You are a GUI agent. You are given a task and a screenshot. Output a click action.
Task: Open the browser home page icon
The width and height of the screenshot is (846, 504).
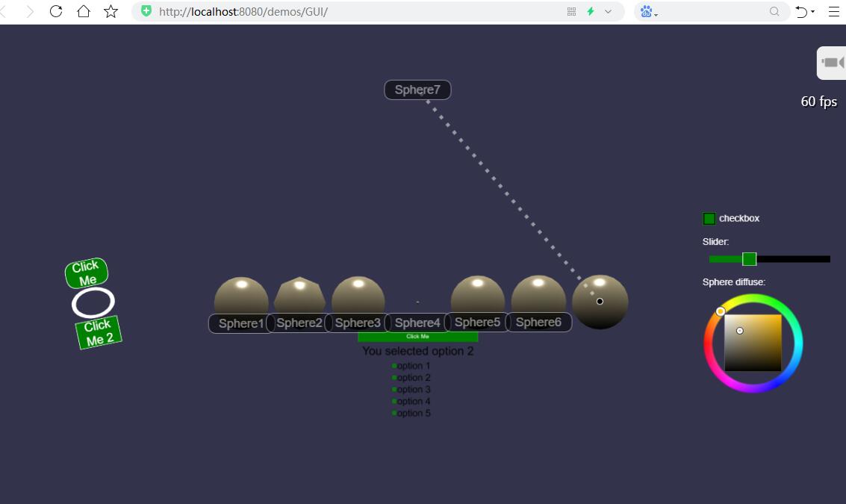83,11
